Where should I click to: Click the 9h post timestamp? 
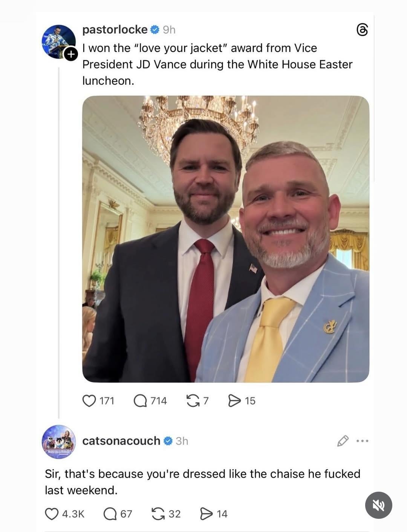pyautogui.click(x=169, y=30)
